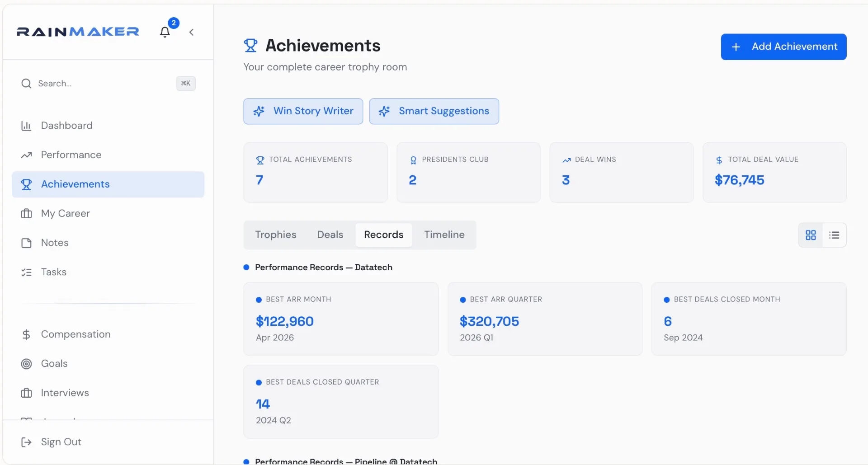Viewport: 868px width, 465px height.
Task: Click the Goals target icon
Action: coord(26,364)
